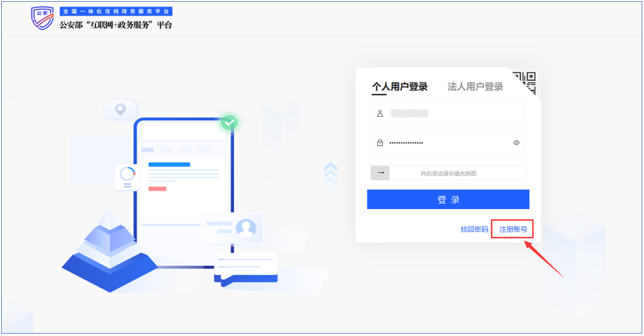The width and height of the screenshot is (644, 336).
Task: Switch to the 法人用户登录 tab
Action: [x=475, y=87]
